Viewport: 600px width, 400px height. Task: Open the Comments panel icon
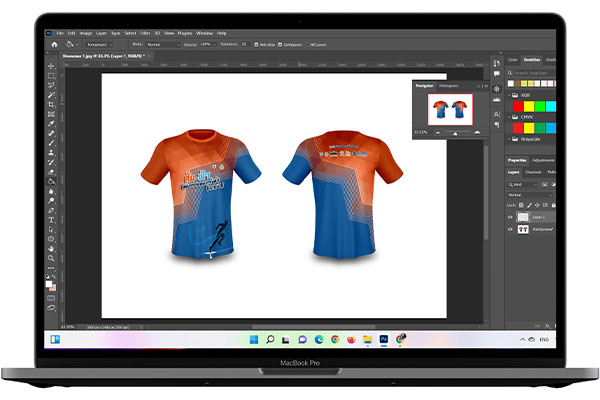[496, 73]
